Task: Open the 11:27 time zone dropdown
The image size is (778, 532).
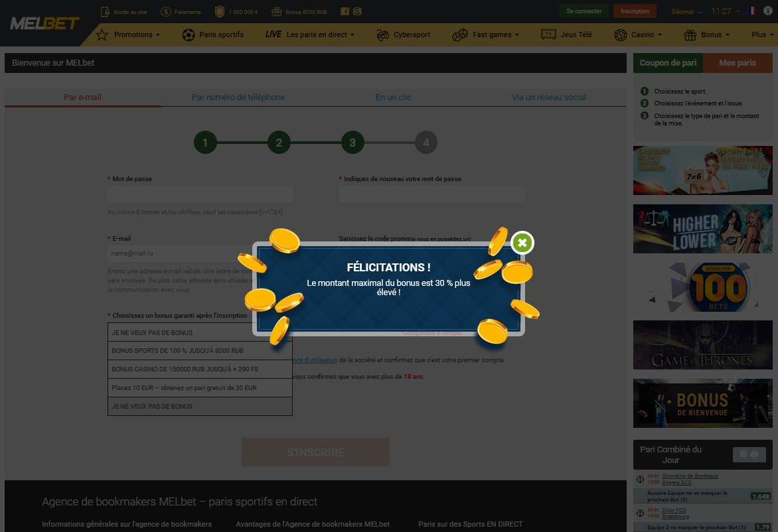Action: pos(726,11)
